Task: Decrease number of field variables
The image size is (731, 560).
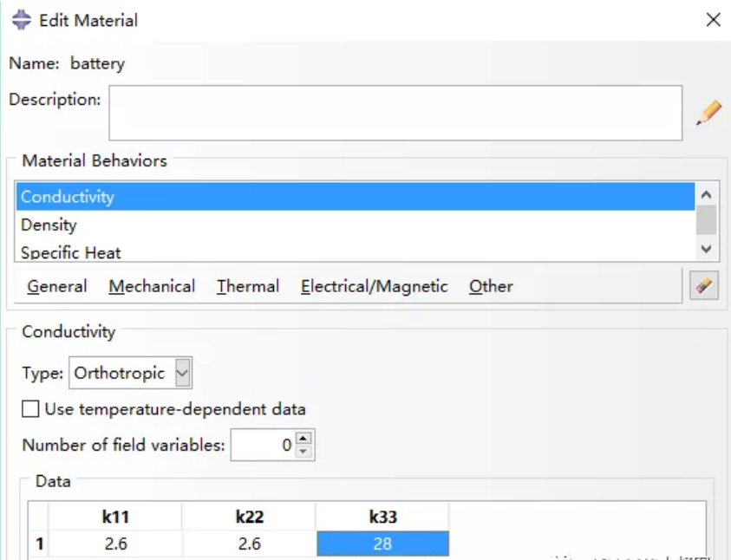Action: 303,452
